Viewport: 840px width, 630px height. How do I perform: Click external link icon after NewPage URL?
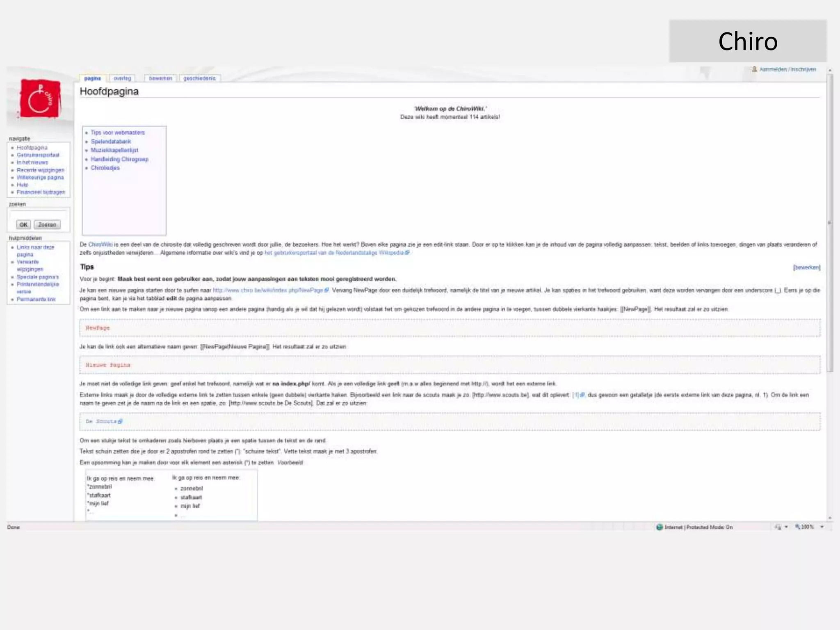(327, 290)
